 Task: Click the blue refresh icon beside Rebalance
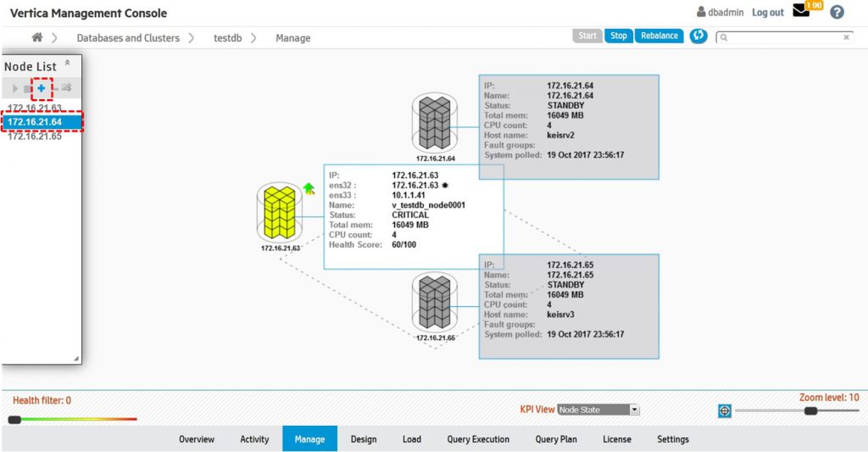click(x=698, y=36)
